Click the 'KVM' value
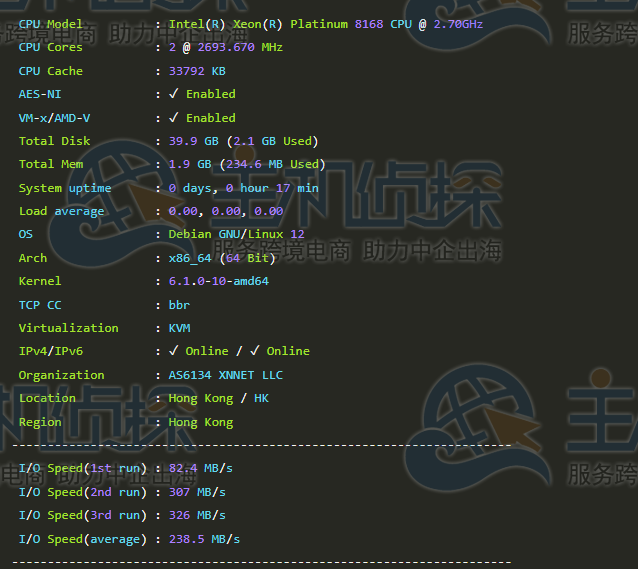The height and width of the screenshot is (569, 638). [179, 328]
